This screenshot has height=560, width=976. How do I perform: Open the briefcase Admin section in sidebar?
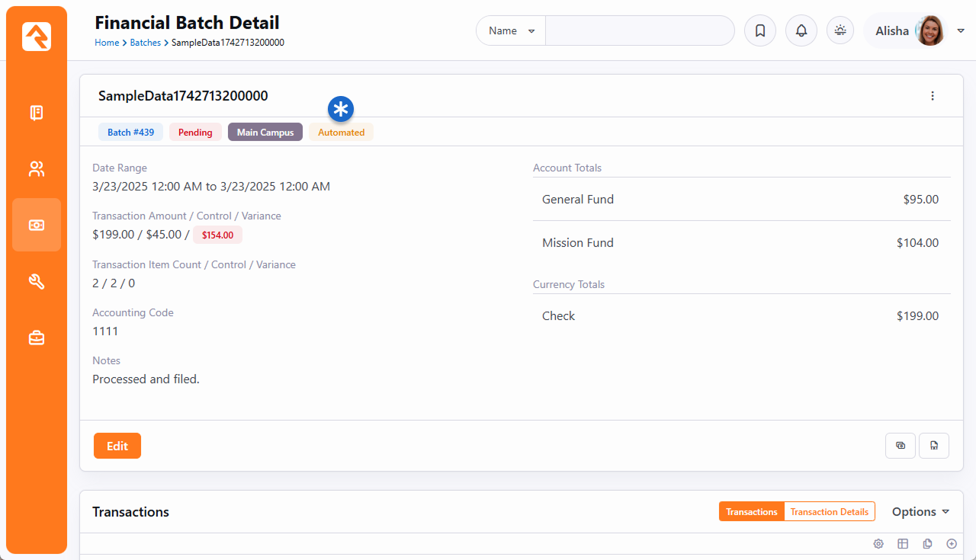click(x=37, y=338)
